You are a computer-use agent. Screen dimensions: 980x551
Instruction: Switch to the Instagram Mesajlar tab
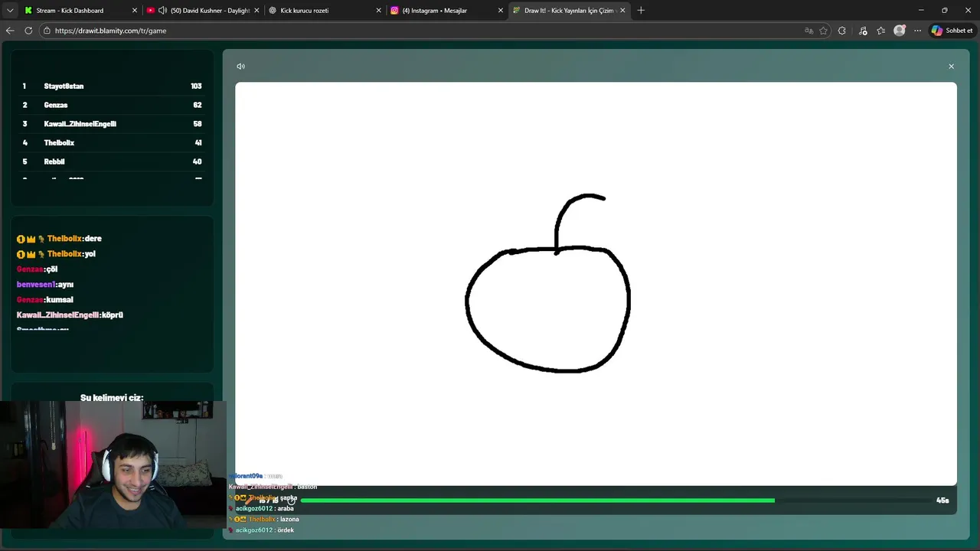coord(447,11)
